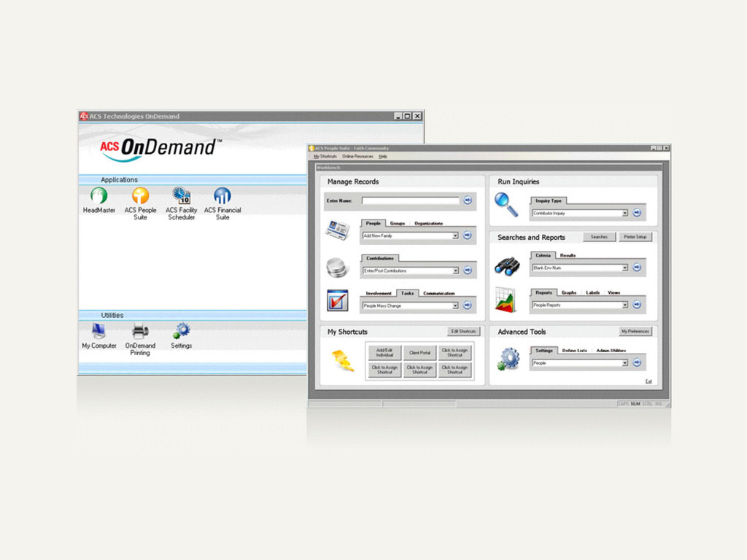Image resolution: width=747 pixels, height=560 pixels.
Task: Click the magnifying glass inquiries icon
Action: [x=506, y=205]
